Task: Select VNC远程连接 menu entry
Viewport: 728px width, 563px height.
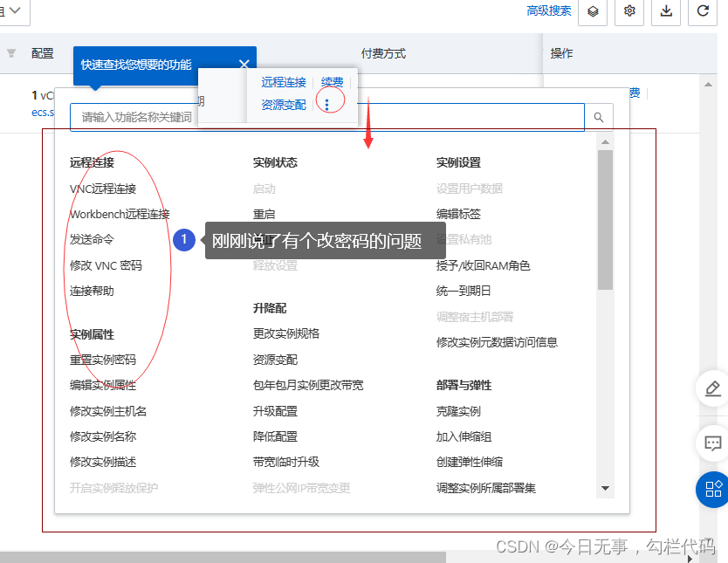Action: coord(103,189)
